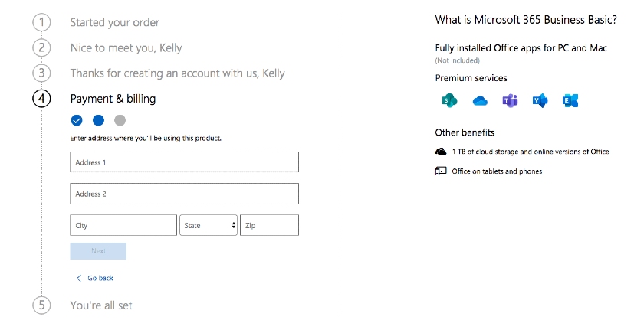Viewport: 644px width, 320px height.
Task: Open step 3 account creation section
Action: [x=177, y=73]
